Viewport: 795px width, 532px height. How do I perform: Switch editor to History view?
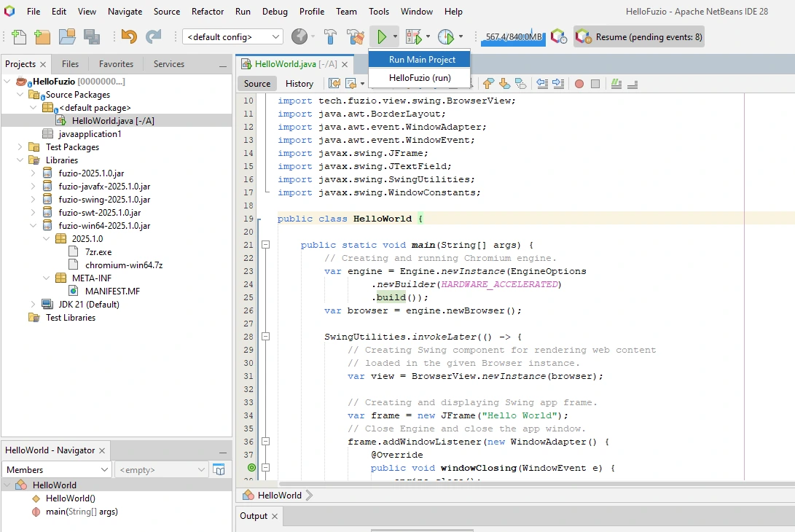tap(299, 84)
